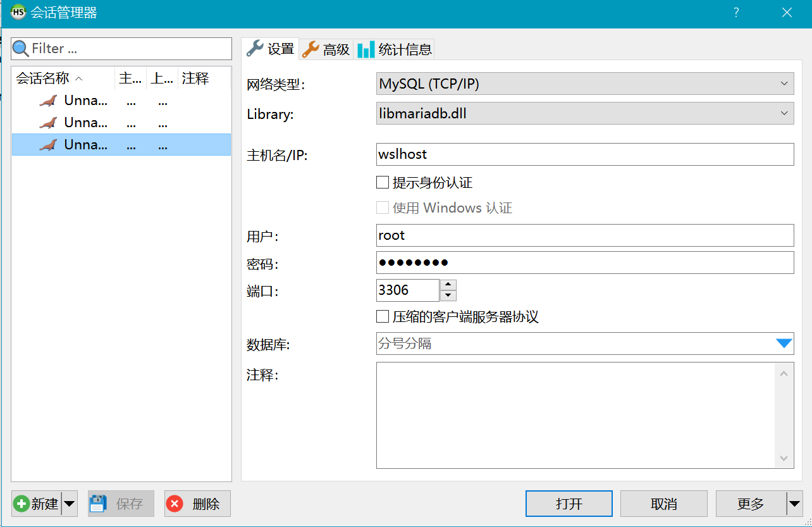This screenshot has height=527, width=812.
Task: Enable the 提示身份认证 checkbox
Action: [x=383, y=182]
